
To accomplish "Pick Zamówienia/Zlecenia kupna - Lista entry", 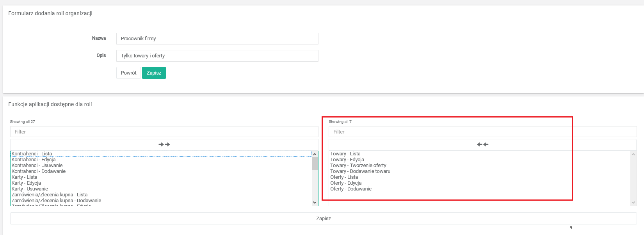I will 50,195.
